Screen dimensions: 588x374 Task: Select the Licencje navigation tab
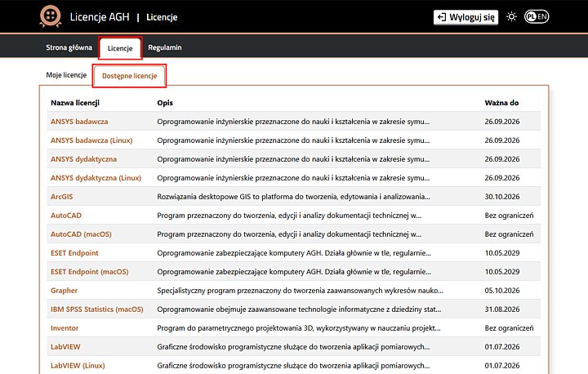coord(120,48)
